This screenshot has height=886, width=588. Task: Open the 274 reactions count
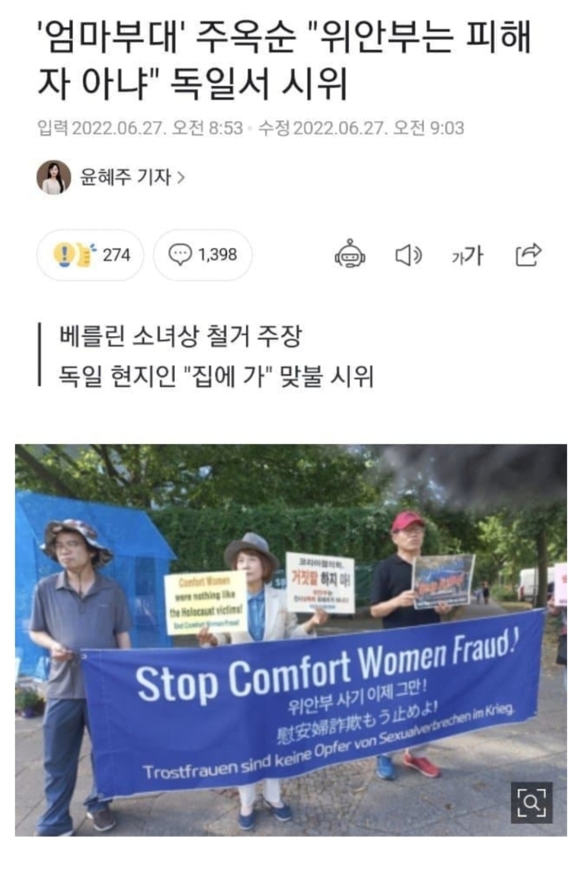(x=116, y=255)
